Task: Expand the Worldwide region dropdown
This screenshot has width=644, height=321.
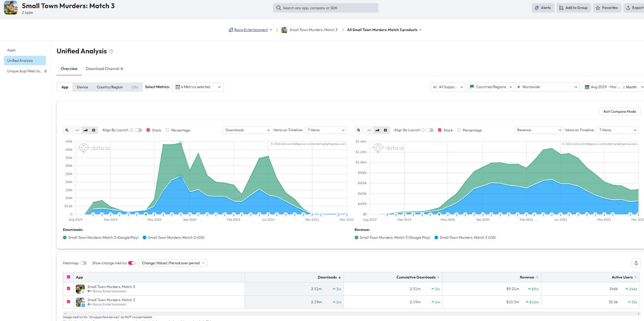Action: [547, 87]
